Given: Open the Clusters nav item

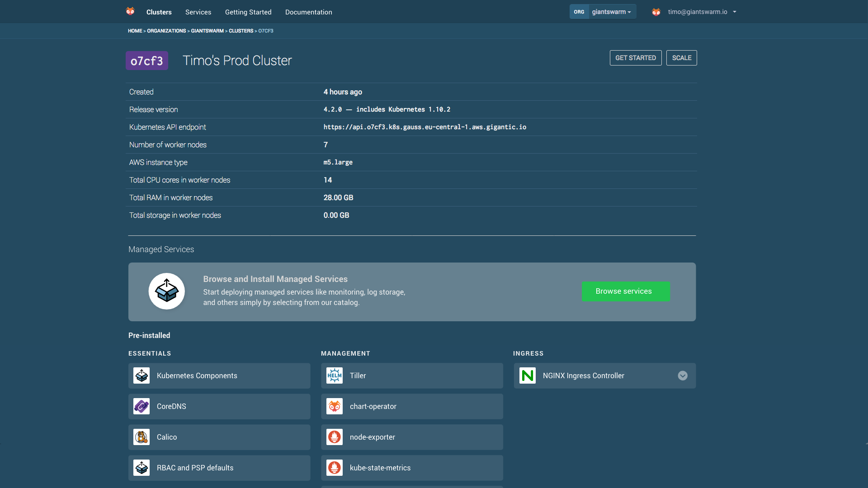Looking at the screenshot, I should (x=159, y=12).
